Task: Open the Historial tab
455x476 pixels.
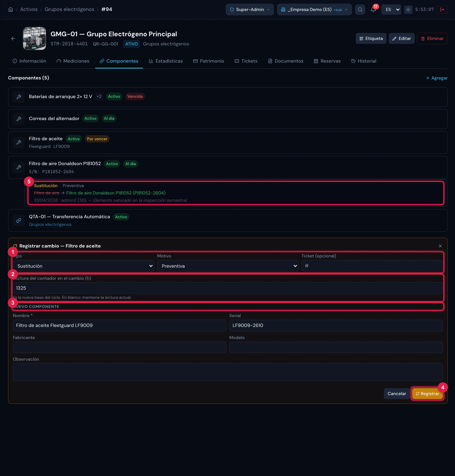Action: [364, 61]
